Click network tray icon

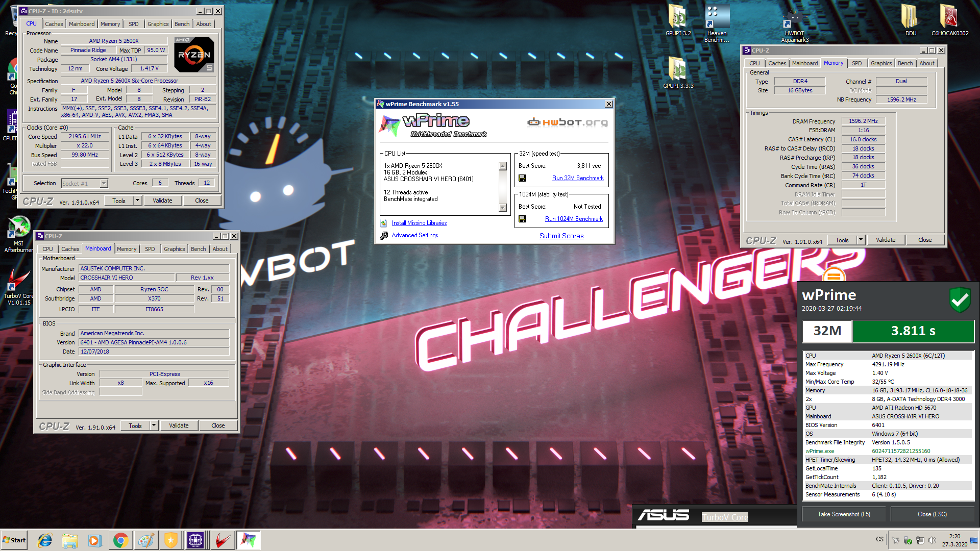click(920, 540)
